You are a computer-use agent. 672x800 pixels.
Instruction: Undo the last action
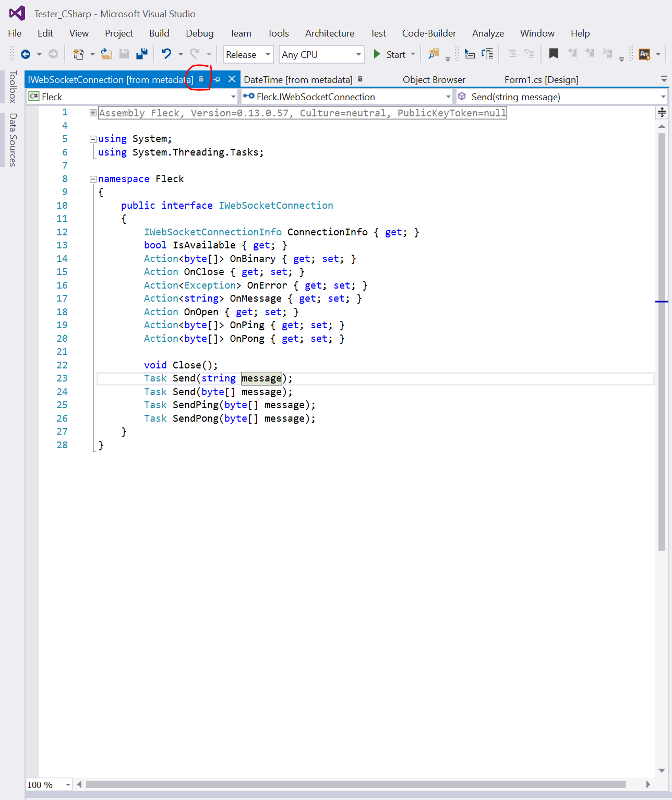coord(166,54)
